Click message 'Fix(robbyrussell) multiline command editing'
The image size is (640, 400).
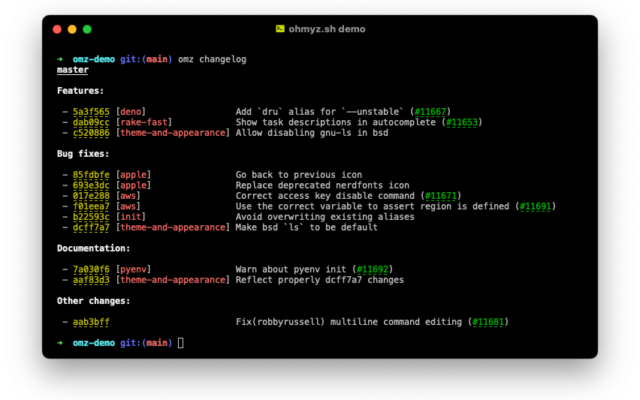tap(349, 322)
